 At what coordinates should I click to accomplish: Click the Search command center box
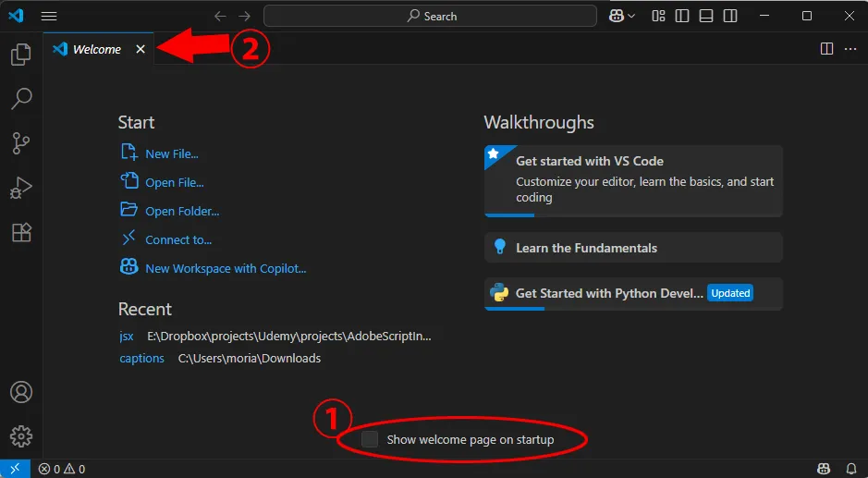coord(430,16)
